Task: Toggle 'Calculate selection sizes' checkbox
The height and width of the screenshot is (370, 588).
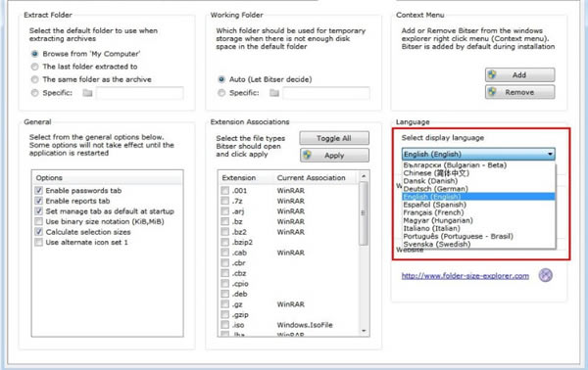Action: point(38,232)
